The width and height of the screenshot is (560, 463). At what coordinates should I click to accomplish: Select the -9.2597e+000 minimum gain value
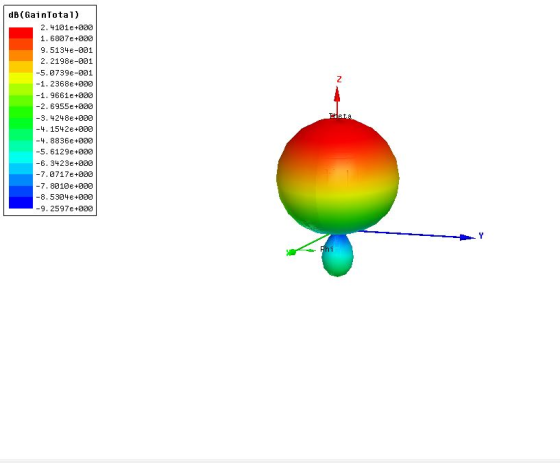tap(65, 209)
